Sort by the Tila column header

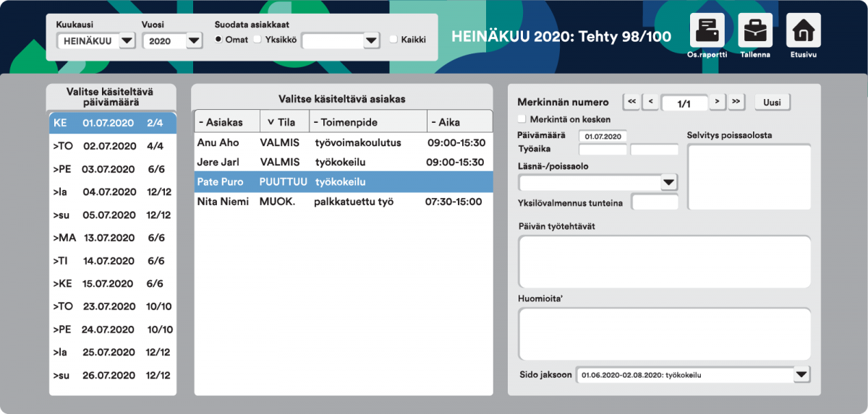281,122
